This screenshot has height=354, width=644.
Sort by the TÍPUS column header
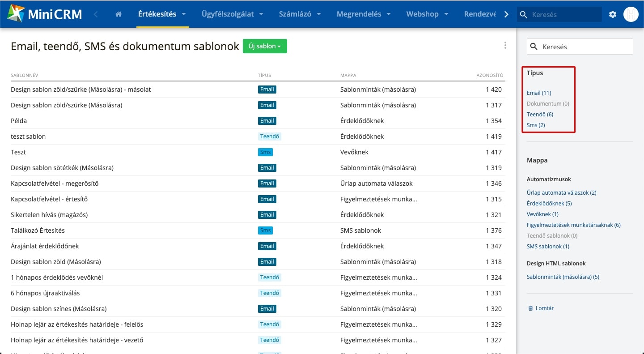click(264, 75)
